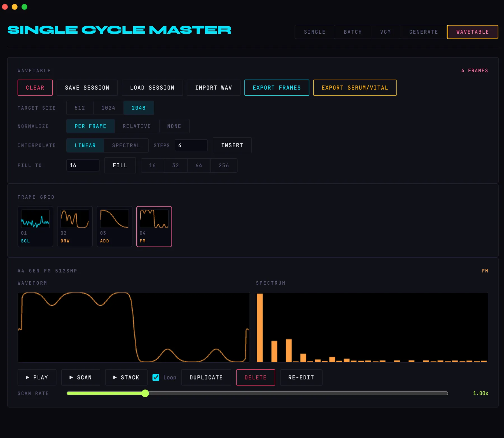Adjust the scan rate slider handle

coord(145,393)
